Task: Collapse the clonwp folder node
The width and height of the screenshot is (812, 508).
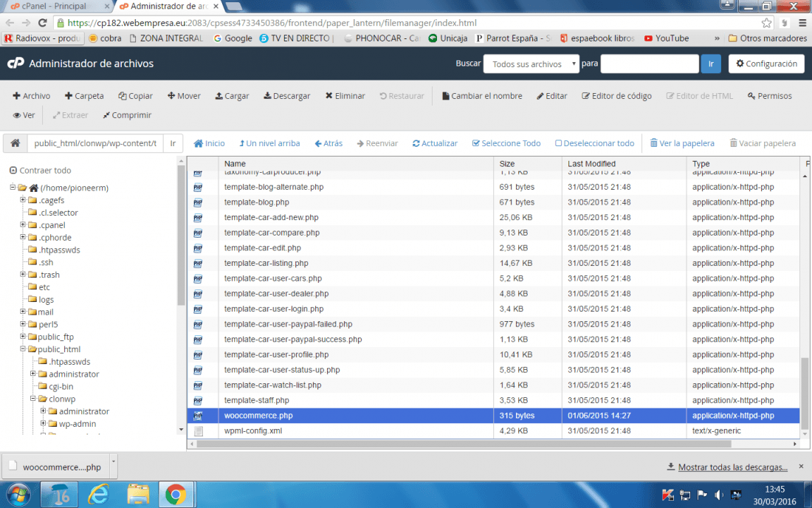Action: click(32, 399)
